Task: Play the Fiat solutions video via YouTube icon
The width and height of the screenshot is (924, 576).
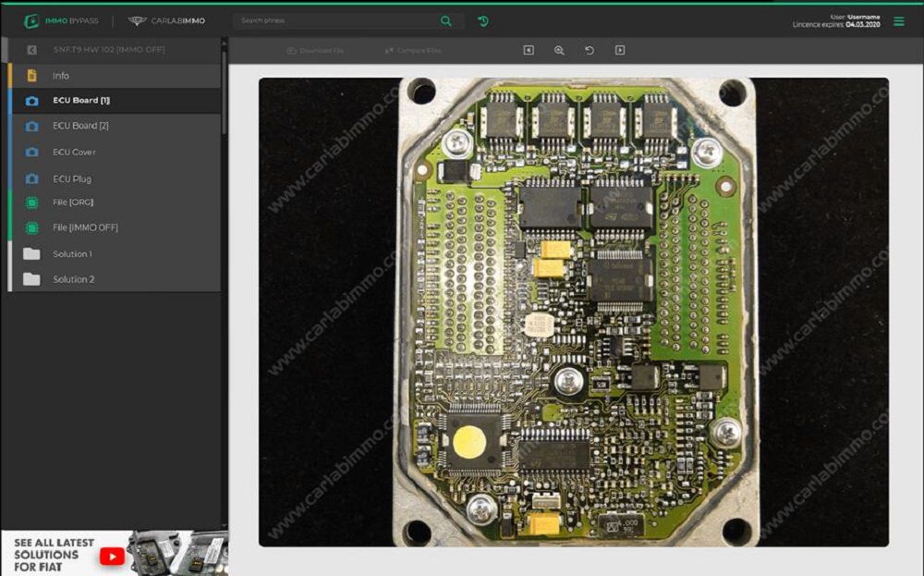Action: point(111,557)
